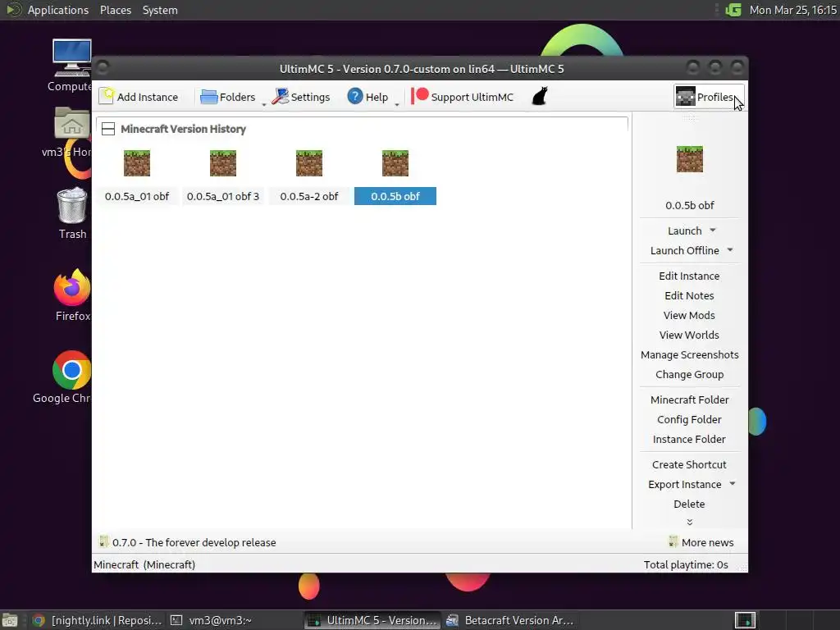Click View Worlds

click(x=689, y=336)
